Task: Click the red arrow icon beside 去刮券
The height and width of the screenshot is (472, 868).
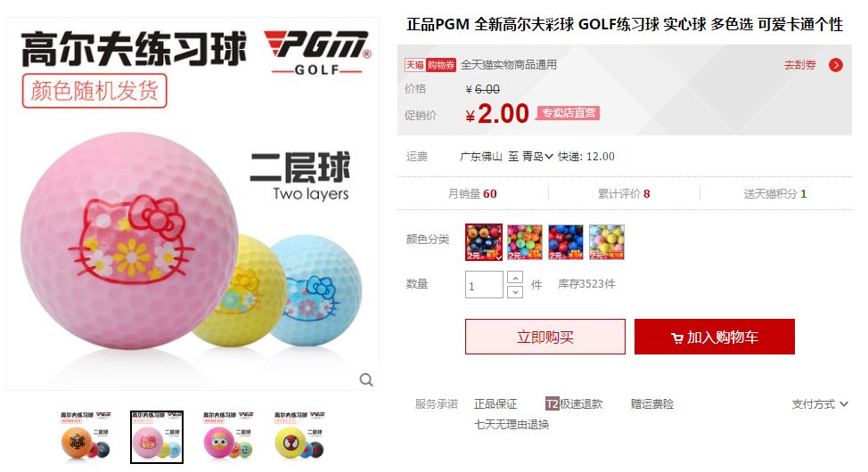Action: coord(835,65)
